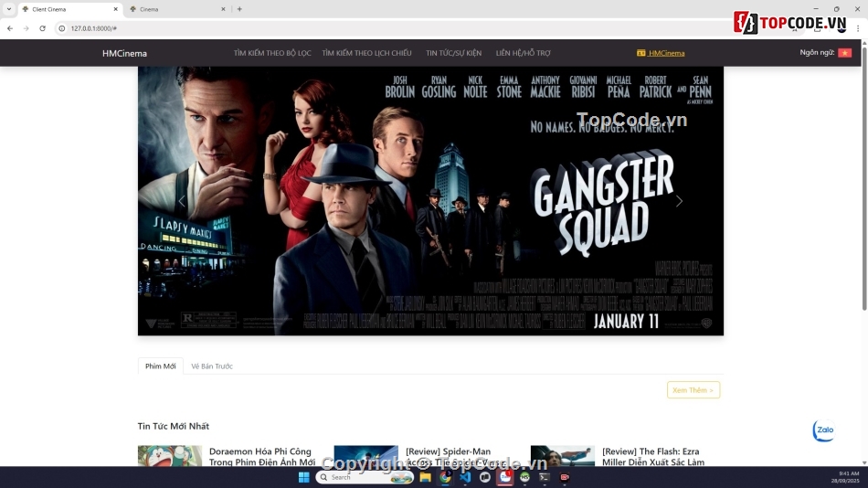
Task: Select the Phim Mới tab
Action: click(160, 366)
